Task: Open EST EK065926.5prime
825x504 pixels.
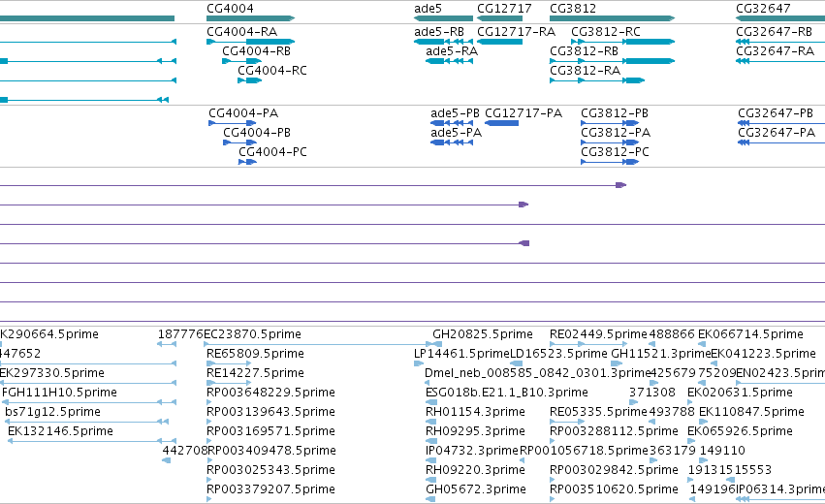Action: pyautogui.click(x=740, y=431)
